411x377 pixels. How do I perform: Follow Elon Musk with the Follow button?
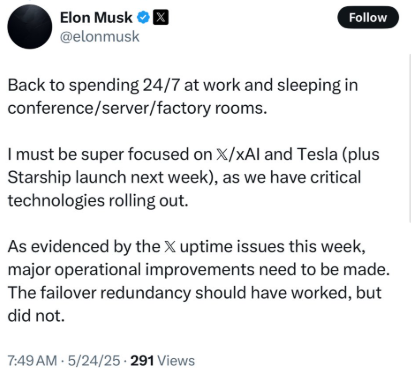point(368,17)
